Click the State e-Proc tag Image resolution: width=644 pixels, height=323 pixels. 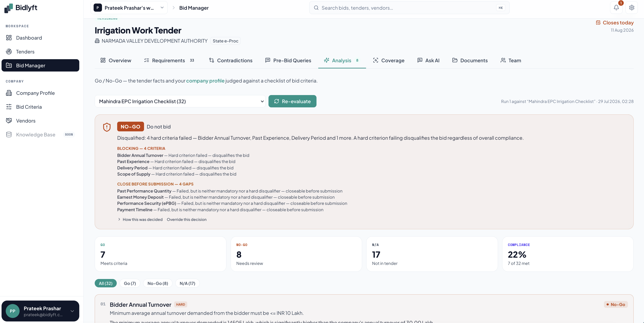226,41
